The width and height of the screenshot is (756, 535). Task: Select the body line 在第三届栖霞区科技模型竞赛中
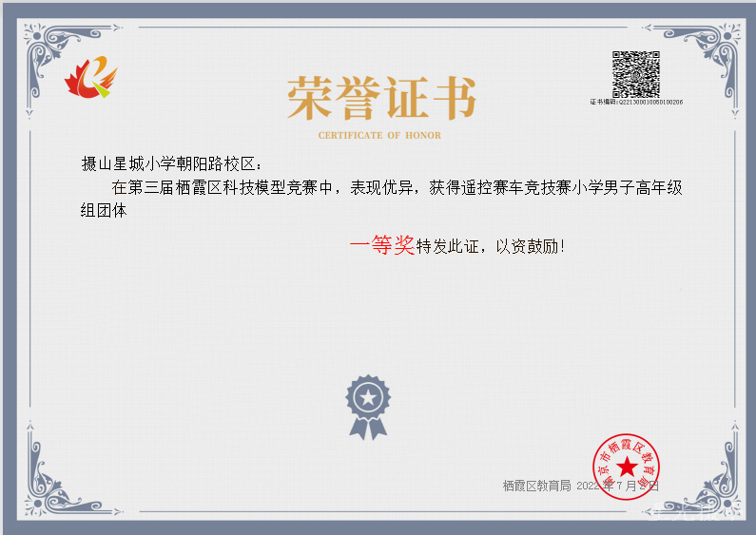point(222,187)
